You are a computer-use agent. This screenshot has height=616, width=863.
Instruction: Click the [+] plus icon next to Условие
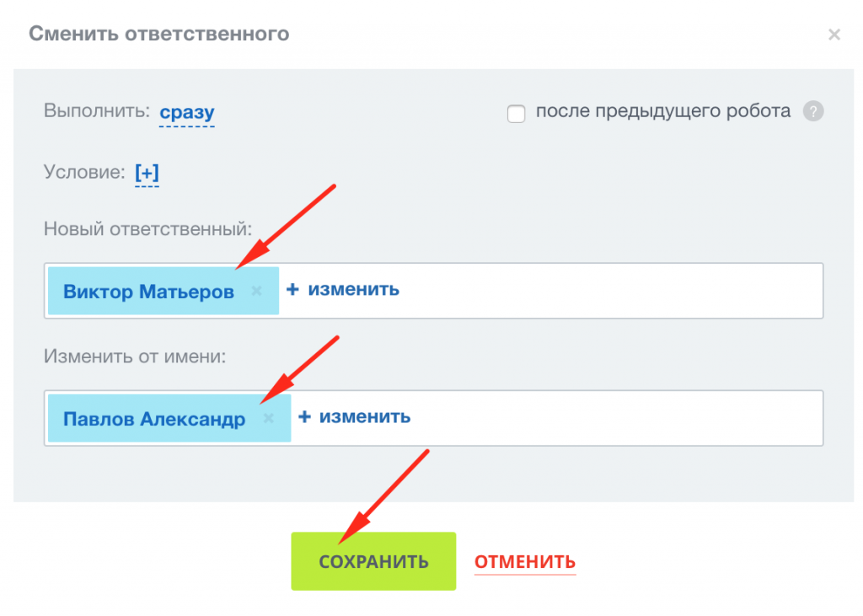pyautogui.click(x=145, y=174)
